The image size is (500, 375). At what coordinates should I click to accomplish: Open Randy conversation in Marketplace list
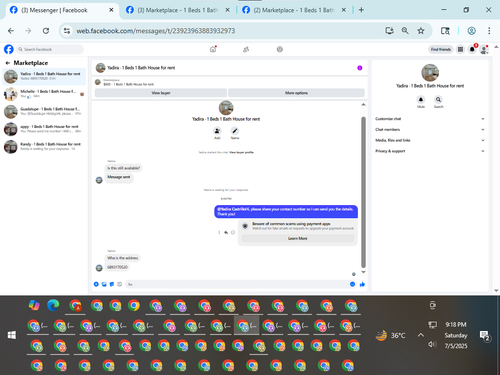(44, 147)
